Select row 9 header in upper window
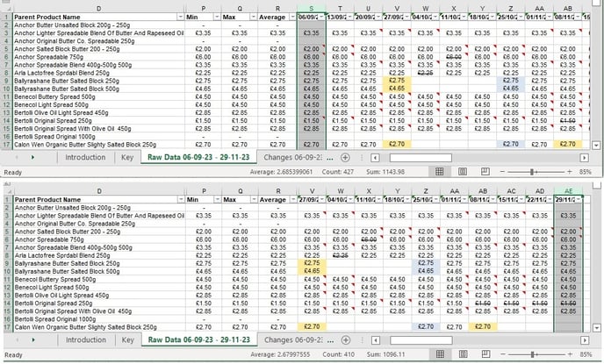The image size is (604, 364). 6,81
